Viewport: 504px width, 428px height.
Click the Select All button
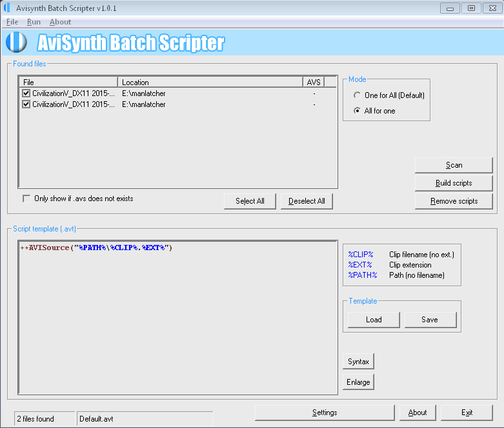[x=250, y=201]
